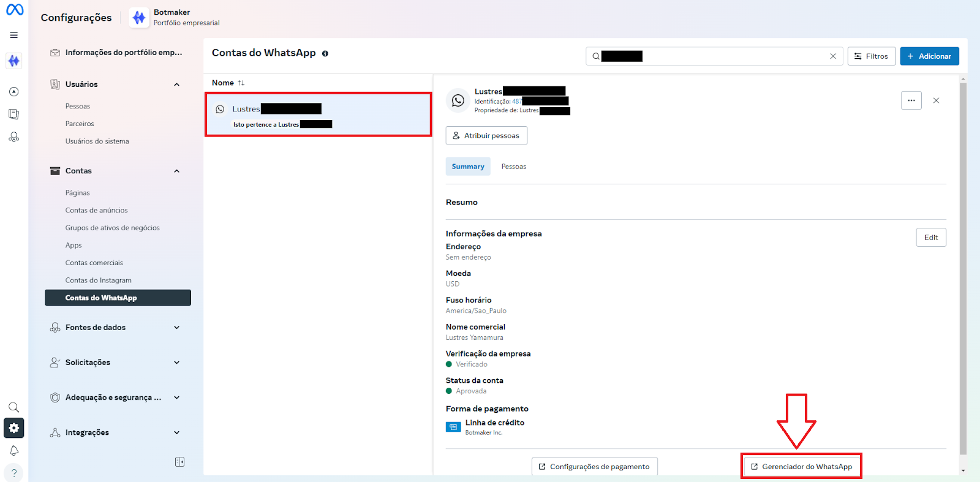Click the Verificado status text
The width and height of the screenshot is (980, 482).
pyautogui.click(x=472, y=364)
